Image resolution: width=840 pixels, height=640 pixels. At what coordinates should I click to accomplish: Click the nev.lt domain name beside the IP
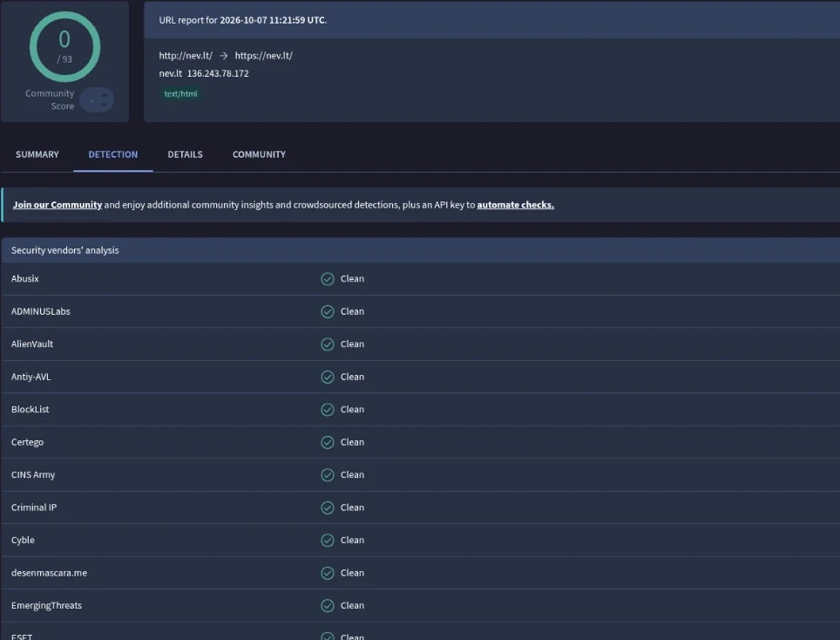[x=171, y=73]
